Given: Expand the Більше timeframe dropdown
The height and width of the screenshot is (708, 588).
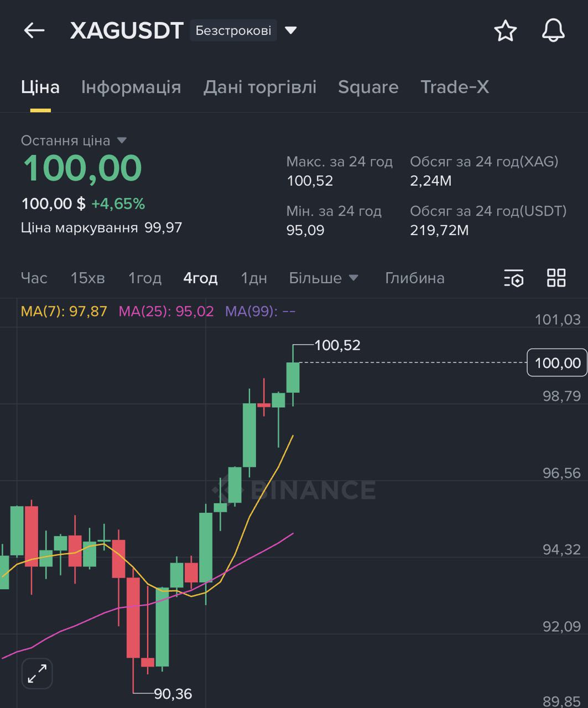Looking at the screenshot, I should point(324,278).
